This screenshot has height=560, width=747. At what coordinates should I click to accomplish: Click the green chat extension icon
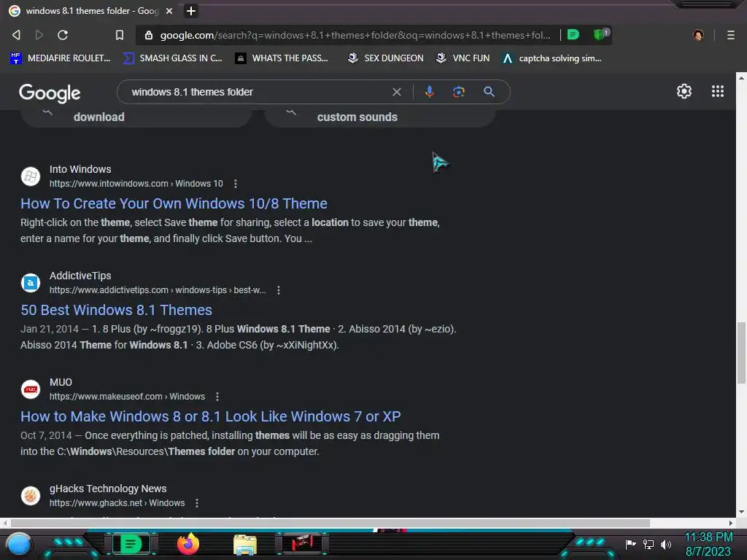click(573, 34)
